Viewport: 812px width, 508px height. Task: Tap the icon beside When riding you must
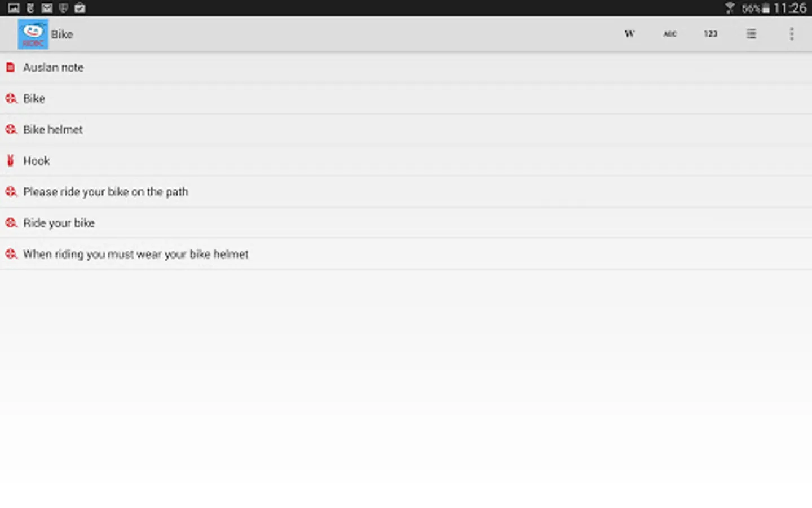click(11, 253)
